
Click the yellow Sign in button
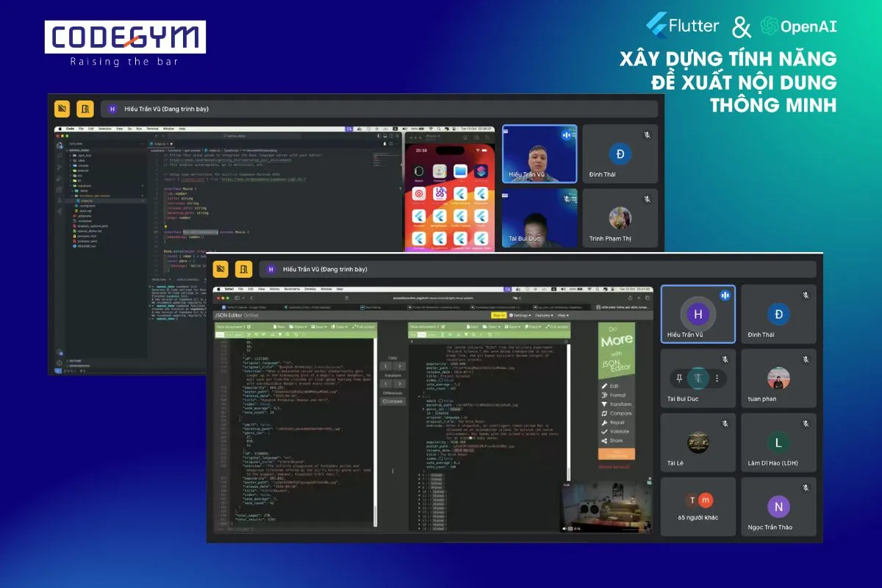click(x=498, y=315)
